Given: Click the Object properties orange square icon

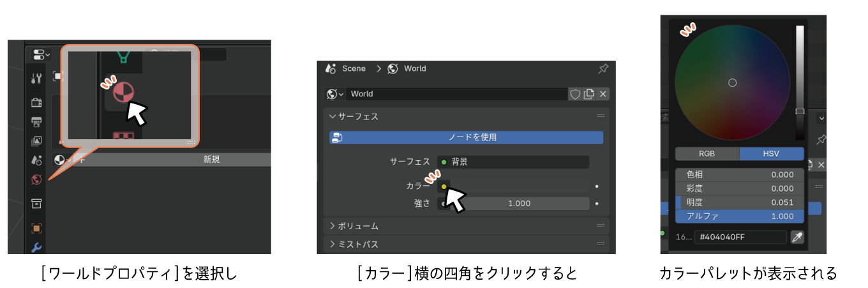Looking at the screenshot, I should pyautogui.click(x=37, y=228).
